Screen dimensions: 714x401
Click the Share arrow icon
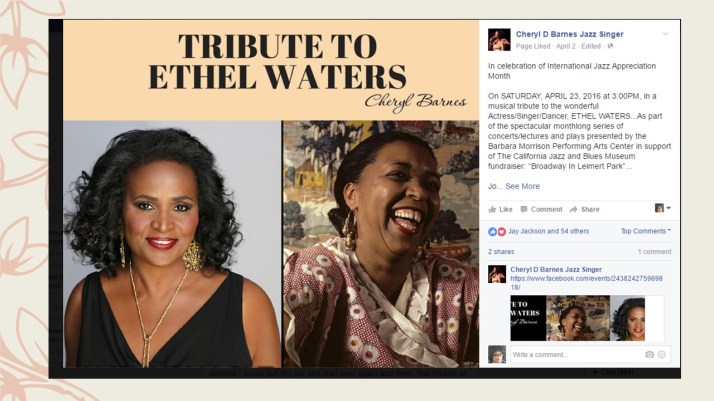pyautogui.click(x=573, y=209)
